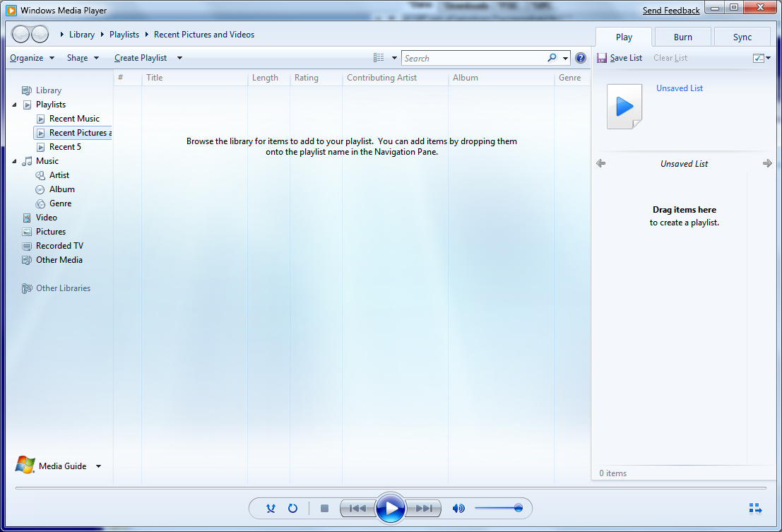Viewport: 782px width, 532px height.
Task: Select Video in the navigation pane
Action: pos(46,218)
